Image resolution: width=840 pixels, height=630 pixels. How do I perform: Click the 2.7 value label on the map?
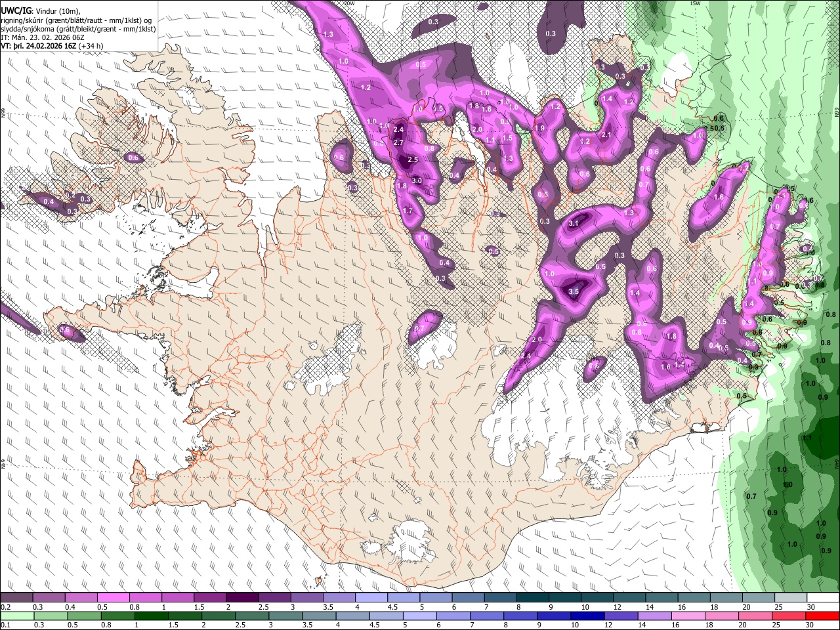pyautogui.click(x=398, y=142)
